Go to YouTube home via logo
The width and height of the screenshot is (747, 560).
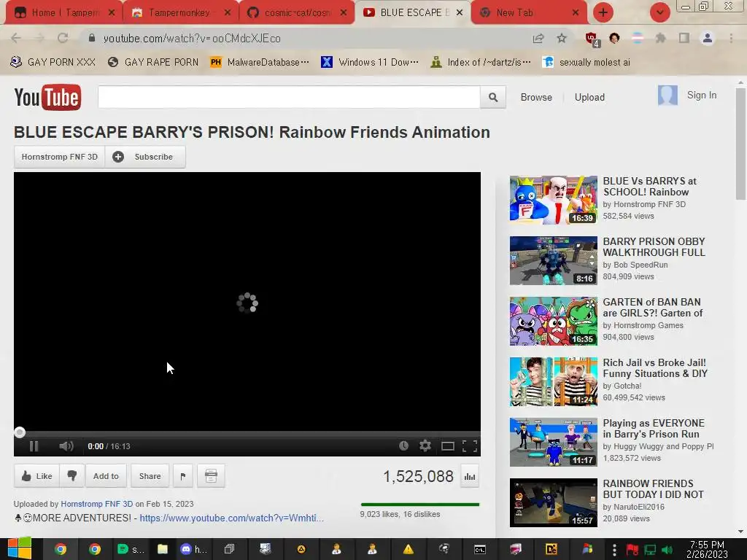click(x=47, y=97)
